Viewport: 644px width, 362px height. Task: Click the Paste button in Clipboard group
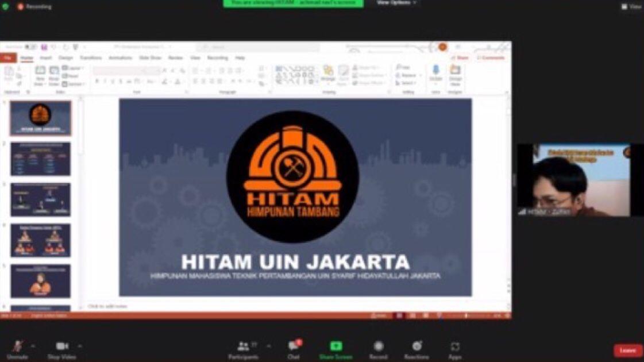click(9, 75)
